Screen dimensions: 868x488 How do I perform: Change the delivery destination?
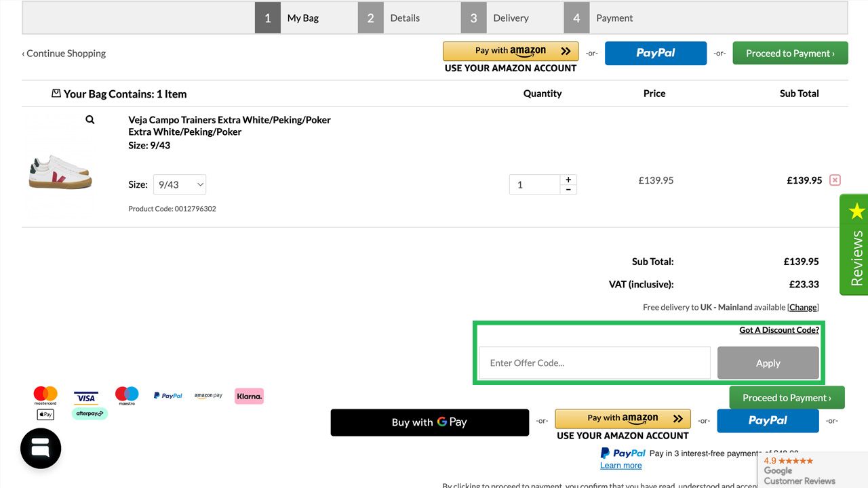point(803,307)
